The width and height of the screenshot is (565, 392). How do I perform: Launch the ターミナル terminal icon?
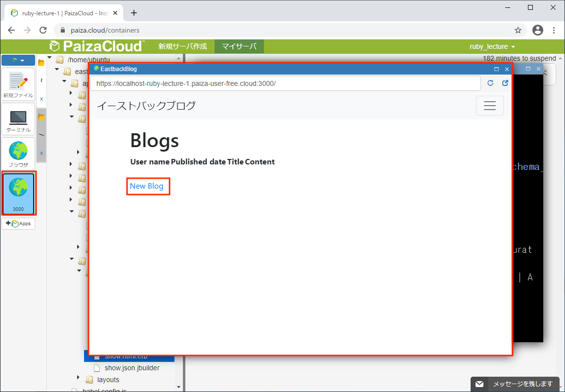[x=18, y=119]
